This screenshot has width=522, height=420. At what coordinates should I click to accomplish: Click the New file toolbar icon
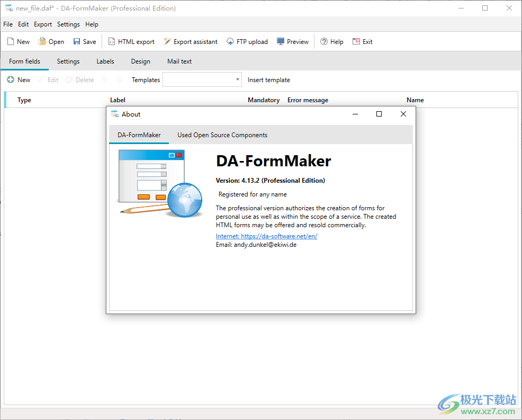point(17,41)
